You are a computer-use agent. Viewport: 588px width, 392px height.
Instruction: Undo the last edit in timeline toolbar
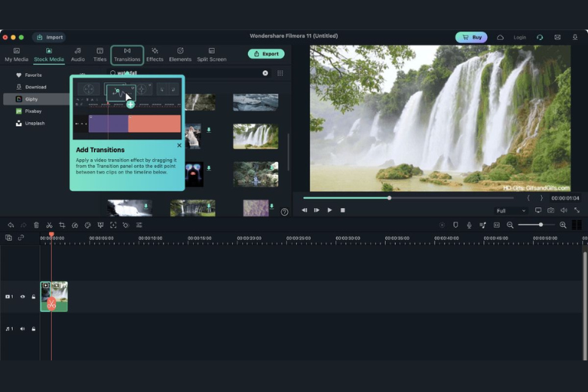pyautogui.click(x=11, y=225)
